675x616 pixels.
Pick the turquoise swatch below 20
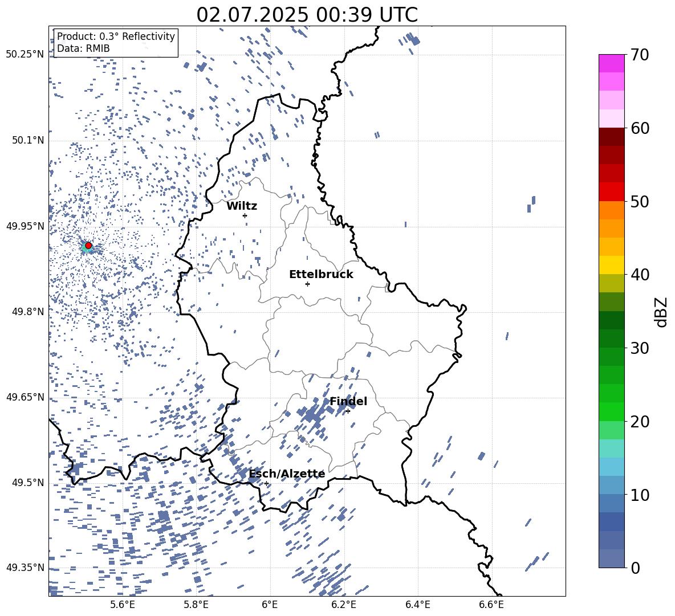(611, 448)
